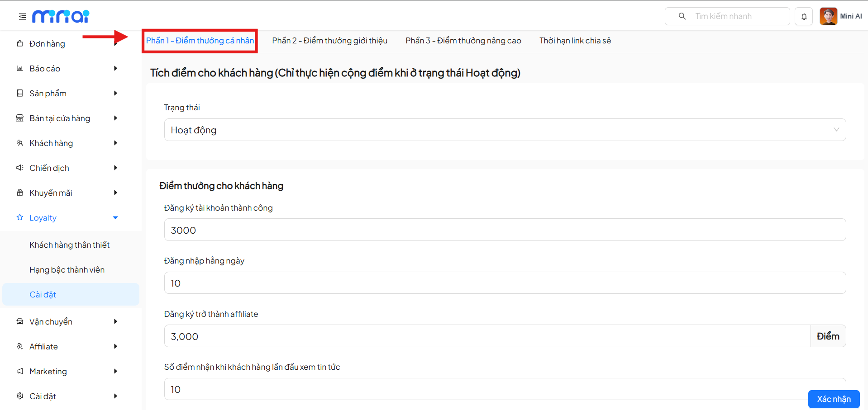Click the Báo cáo chart icon
Image resolution: width=868 pixels, height=410 pixels.
point(20,69)
